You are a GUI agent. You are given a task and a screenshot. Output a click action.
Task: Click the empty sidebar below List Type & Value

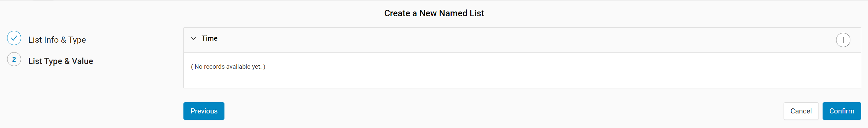coord(88,98)
